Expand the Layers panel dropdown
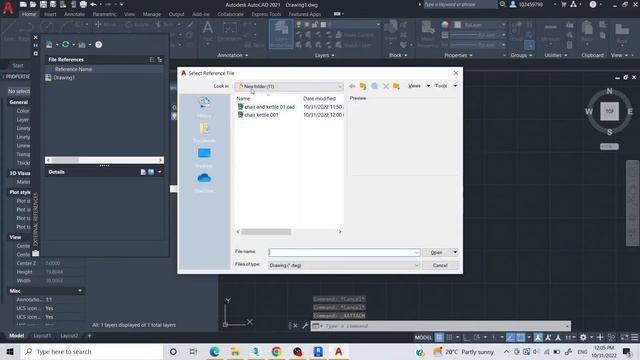640x360 pixels. coord(324,55)
